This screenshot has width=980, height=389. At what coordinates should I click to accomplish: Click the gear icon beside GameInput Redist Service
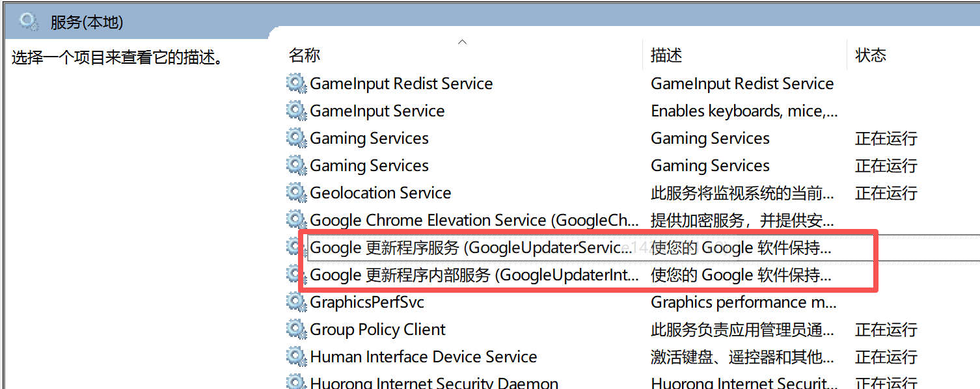click(x=296, y=83)
